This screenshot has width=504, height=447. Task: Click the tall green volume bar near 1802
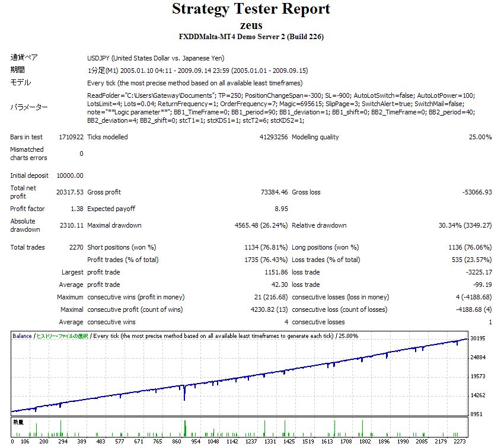click(362, 428)
